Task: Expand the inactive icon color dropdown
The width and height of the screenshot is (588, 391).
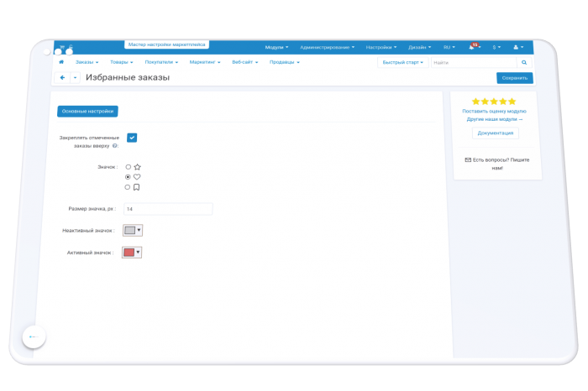Action: (x=133, y=231)
